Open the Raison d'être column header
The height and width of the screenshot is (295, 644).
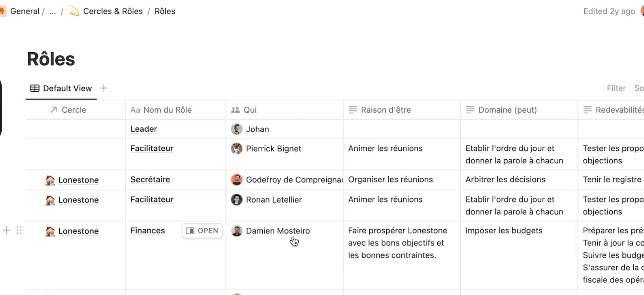coord(386,110)
